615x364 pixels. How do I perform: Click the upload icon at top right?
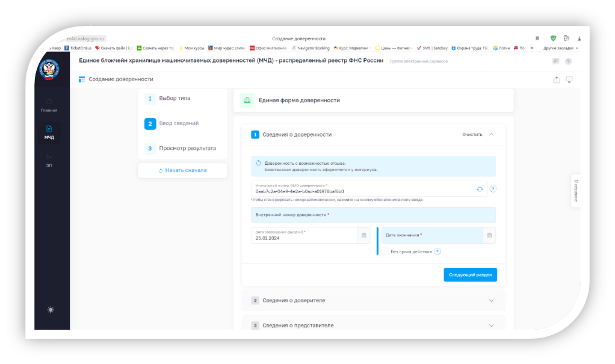555,79
